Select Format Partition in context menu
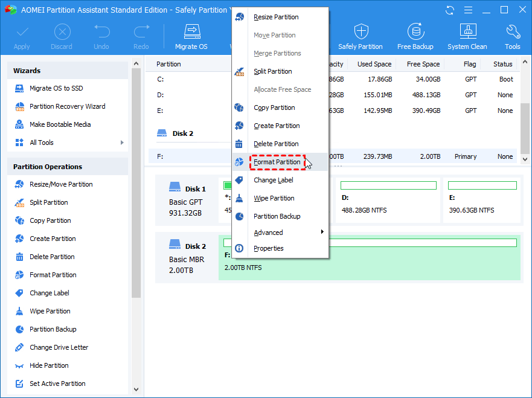This screenshot has width=532, height=398. pyautogui.click(x=277, y=162)
